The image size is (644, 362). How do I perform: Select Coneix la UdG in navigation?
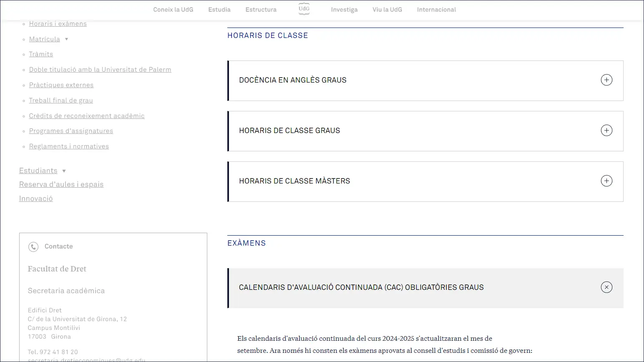pos(173,10)
